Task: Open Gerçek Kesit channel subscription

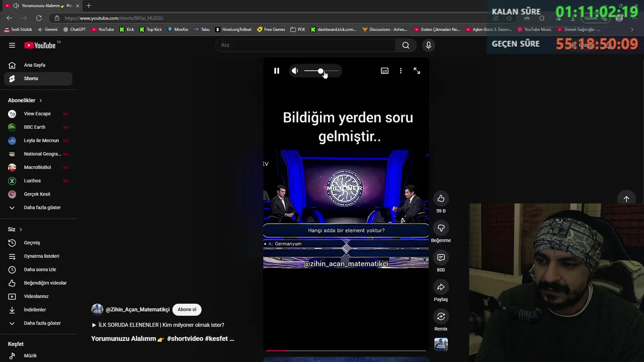Action: [38, 194]
